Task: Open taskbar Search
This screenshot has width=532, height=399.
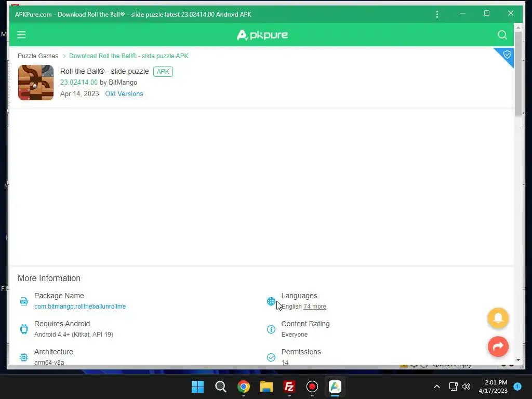Action: coord(220,387)
